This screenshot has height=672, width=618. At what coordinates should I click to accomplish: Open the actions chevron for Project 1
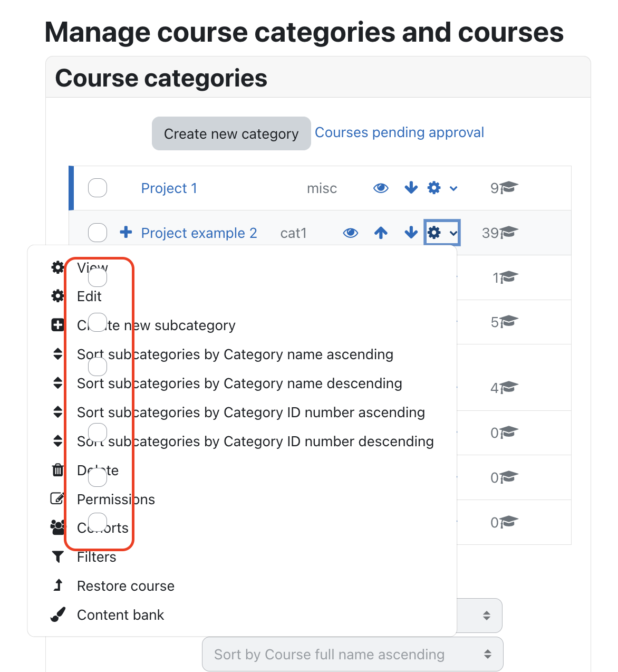453,188
